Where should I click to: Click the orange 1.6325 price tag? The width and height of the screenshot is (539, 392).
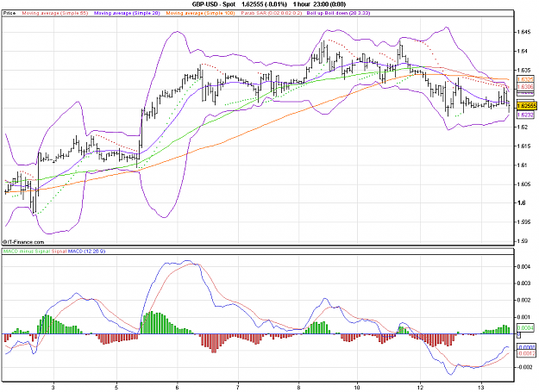[525, 79]
